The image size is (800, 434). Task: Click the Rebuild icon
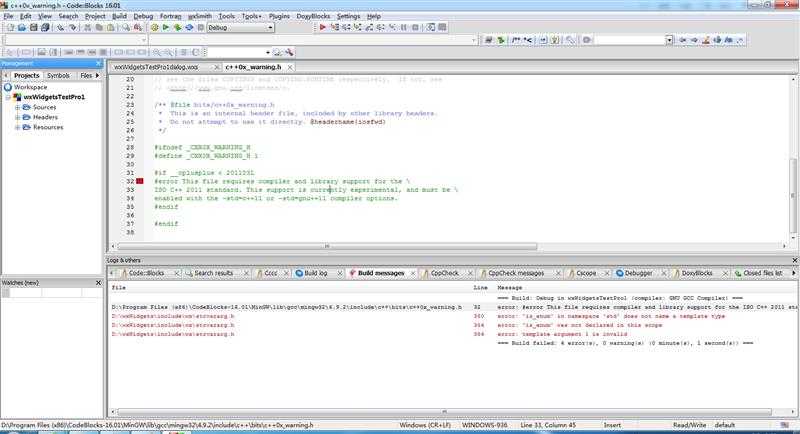(x=189, y=28)
